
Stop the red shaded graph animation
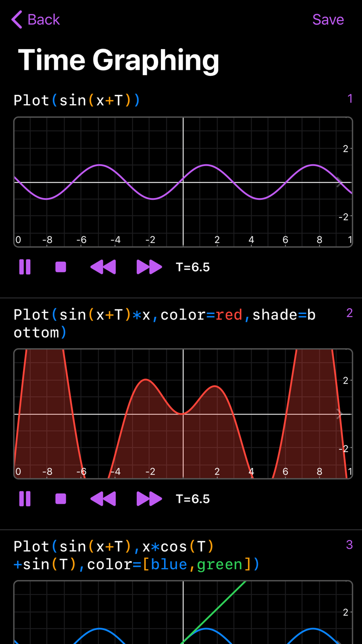pyautogui.click(x=61, y=499)
